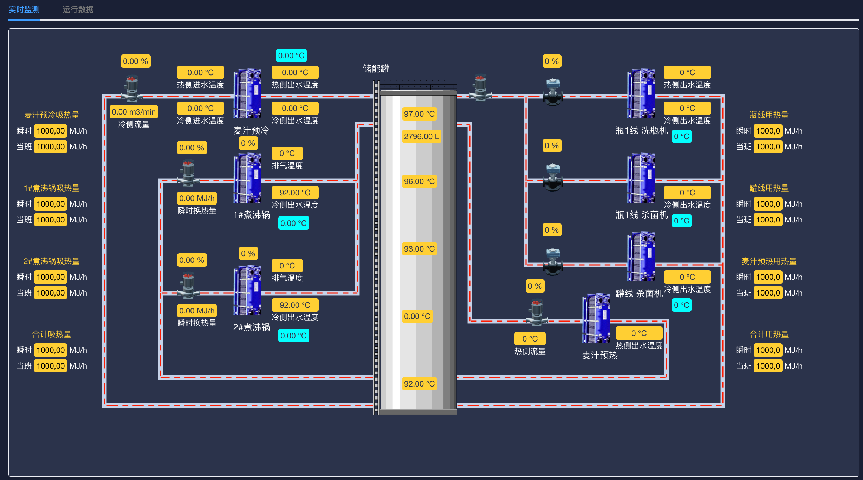Click the 0.00 % value above 冷侧流量 pump
The height and width of the screenshot is (480, 863).
pos(135,61)
